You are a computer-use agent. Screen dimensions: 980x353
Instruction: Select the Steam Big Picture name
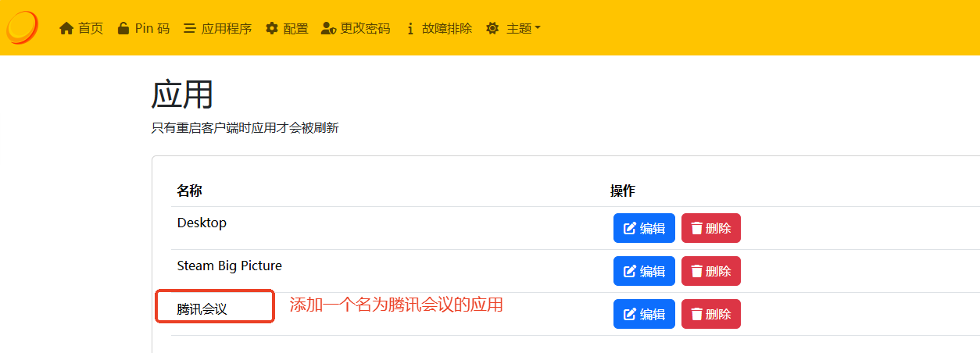(x=229, y=266)
